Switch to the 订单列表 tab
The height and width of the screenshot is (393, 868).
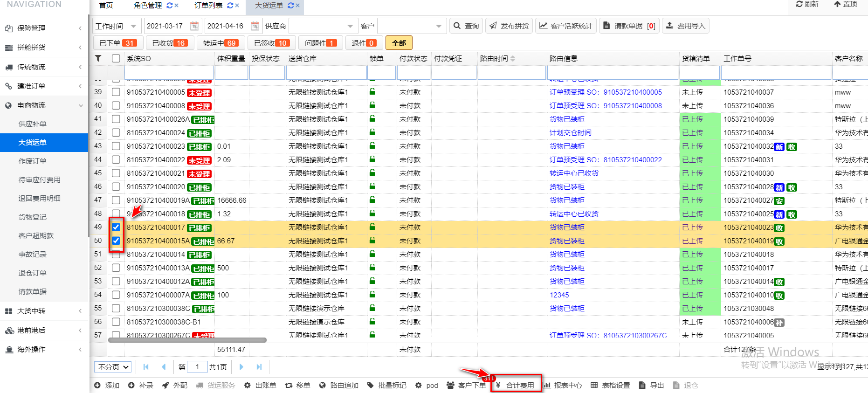(x=208, y=6)
